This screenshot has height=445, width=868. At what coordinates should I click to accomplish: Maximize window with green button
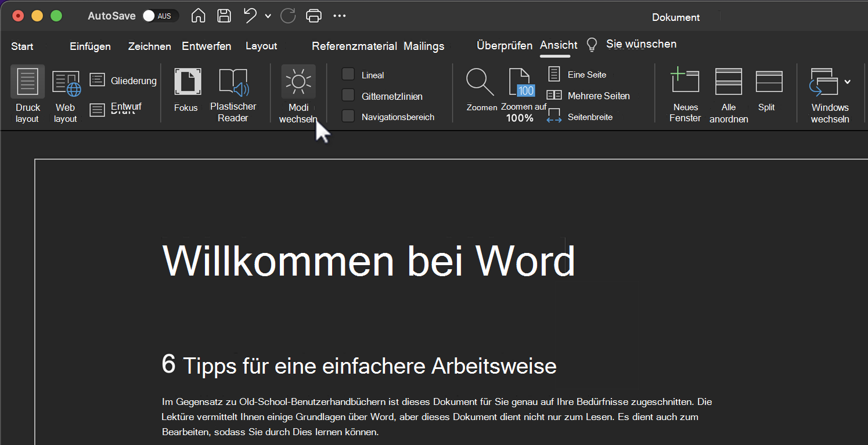(56, 16)
